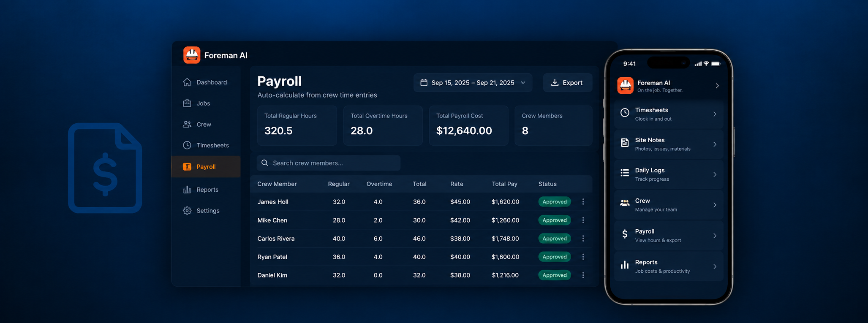This screenshot has height=323, width=868.
Task: Tap chevron on phone Reports row
Action: (x=715, y=266)
